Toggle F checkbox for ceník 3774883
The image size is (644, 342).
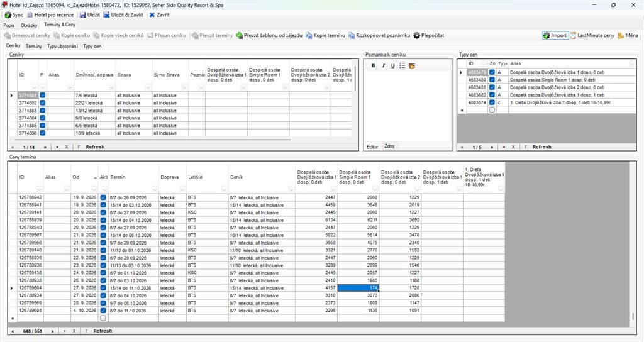(x=43, y=111)
